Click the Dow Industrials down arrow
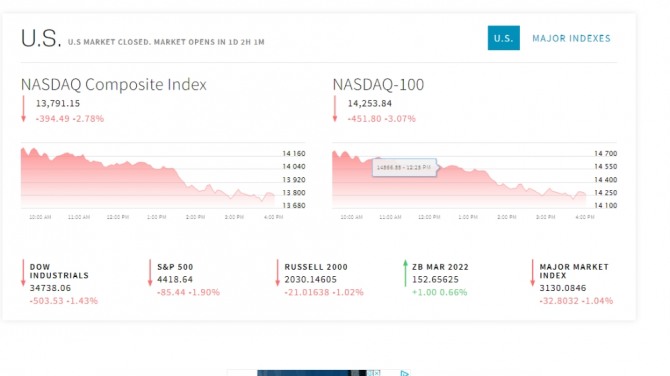This screenshot has height=376, width=670. point(23,273)
